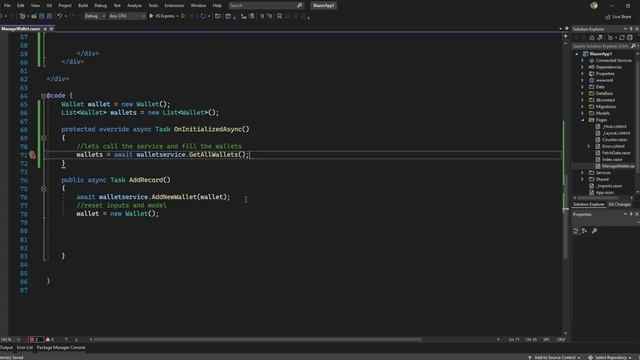Click the Live Share icon
Image resolution: width=640 pixels, height=360 pixels.
coord(608,17)
